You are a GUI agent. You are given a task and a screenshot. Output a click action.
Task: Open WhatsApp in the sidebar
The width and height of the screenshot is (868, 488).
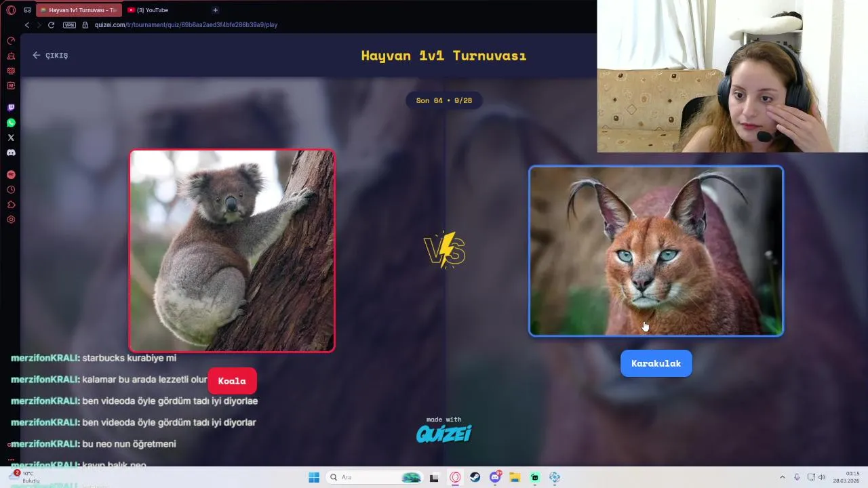[11, 123]
